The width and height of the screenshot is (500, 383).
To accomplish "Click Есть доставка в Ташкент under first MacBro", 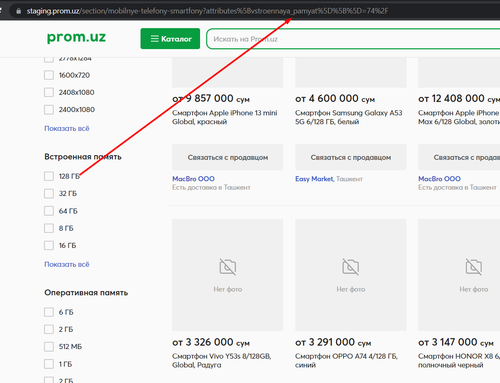I will pyautogui.click(x=211, y=188).
